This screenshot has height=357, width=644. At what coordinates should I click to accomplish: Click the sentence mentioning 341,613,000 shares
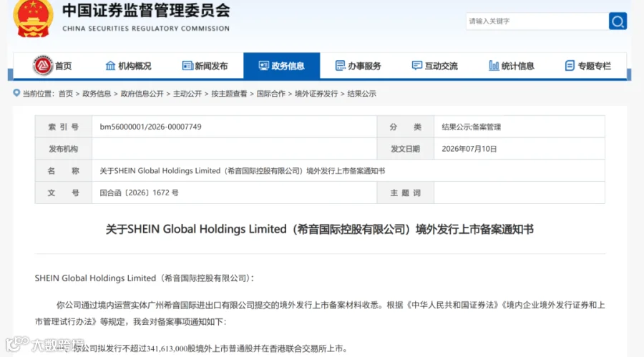click(x=204, y=348)
